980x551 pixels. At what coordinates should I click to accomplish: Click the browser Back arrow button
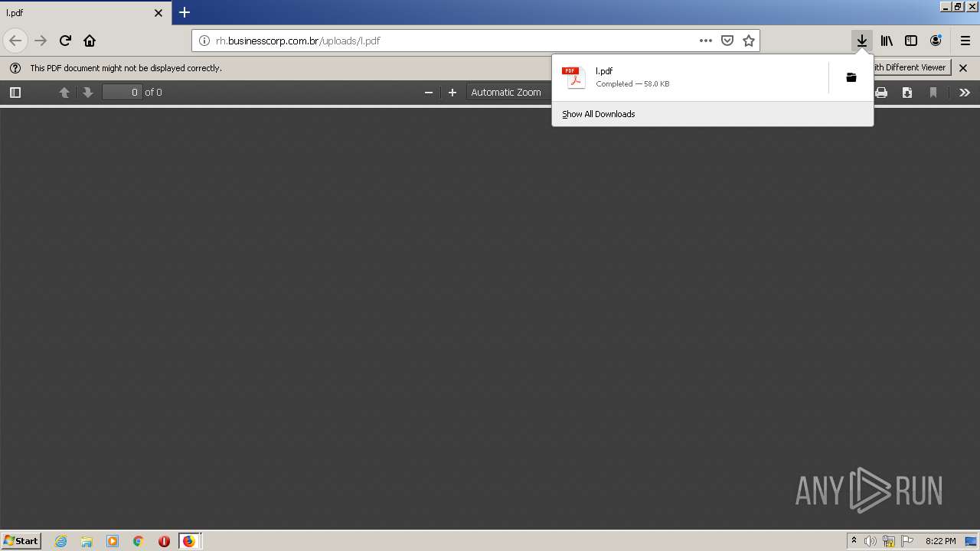pos(15,41)
